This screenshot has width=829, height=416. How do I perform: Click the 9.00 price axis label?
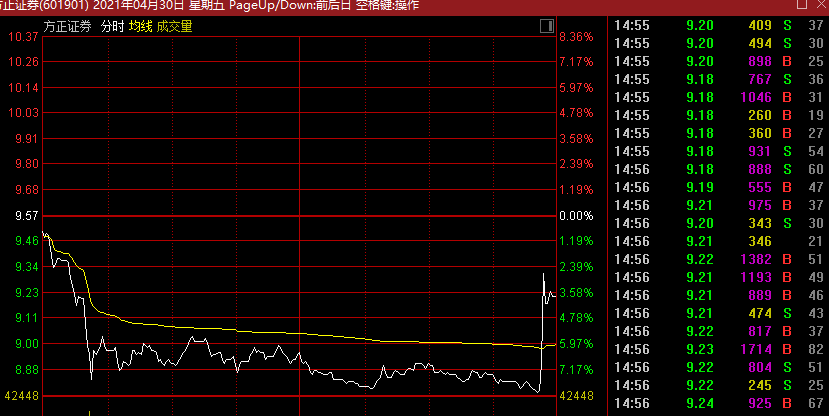(x=26, y=343)
